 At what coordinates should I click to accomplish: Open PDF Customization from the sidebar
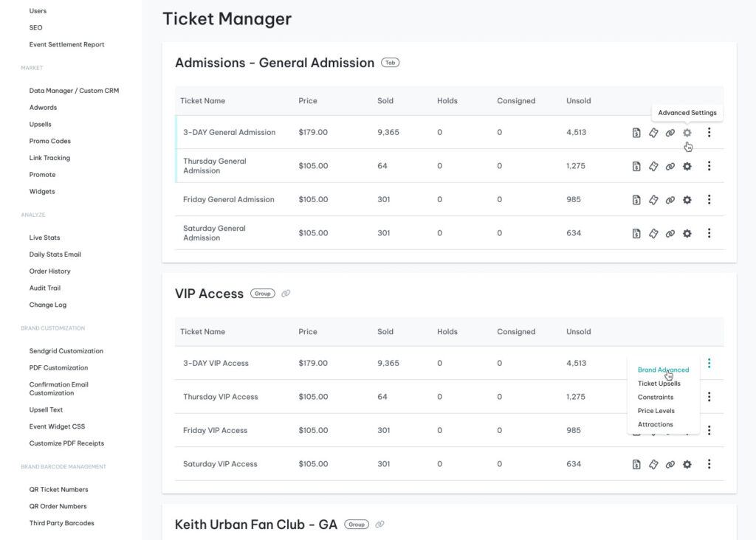[58, 368]
